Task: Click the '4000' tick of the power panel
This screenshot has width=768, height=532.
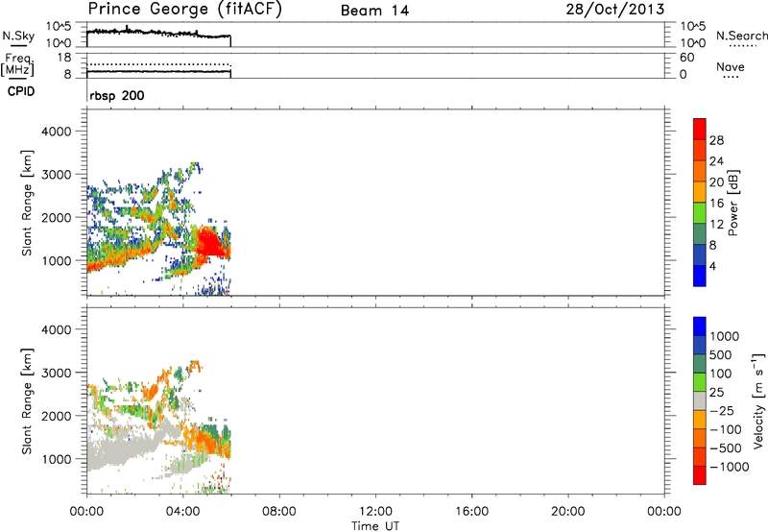Action: click(57, 132)
